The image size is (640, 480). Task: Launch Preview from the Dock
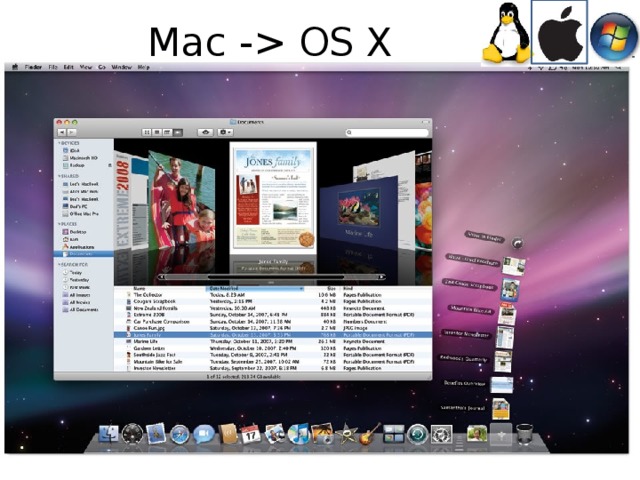pyautogui.click(x=274, y=434)
